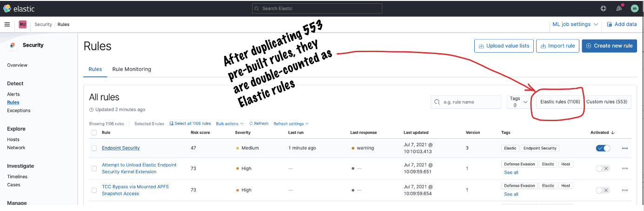Focus the rule name search box
Image resolution: width=644 pixels, height=211 pixels.
click(466, 102)
